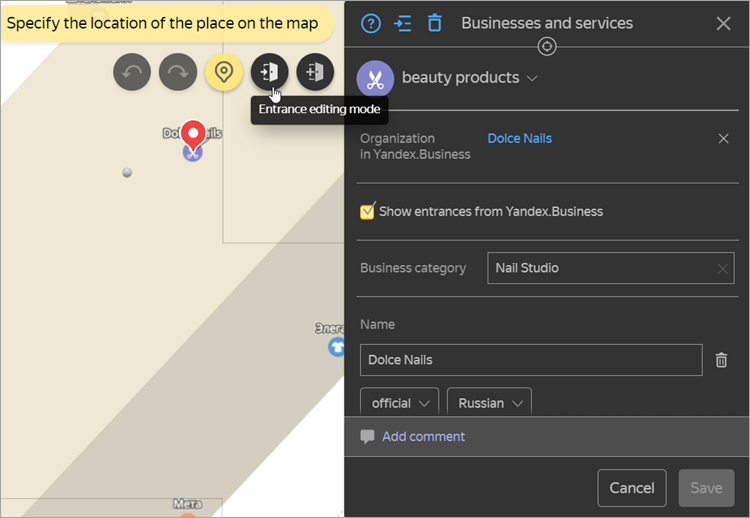This screenshot has width=750, height=518.
Task: Click into the Name text field
Action: point(530,360)
